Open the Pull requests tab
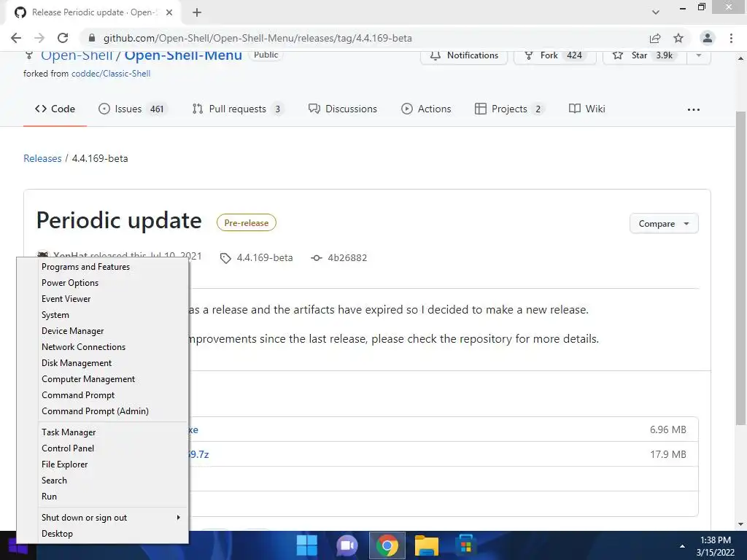Viewport: 747px width, 560px height. point(237,109)
